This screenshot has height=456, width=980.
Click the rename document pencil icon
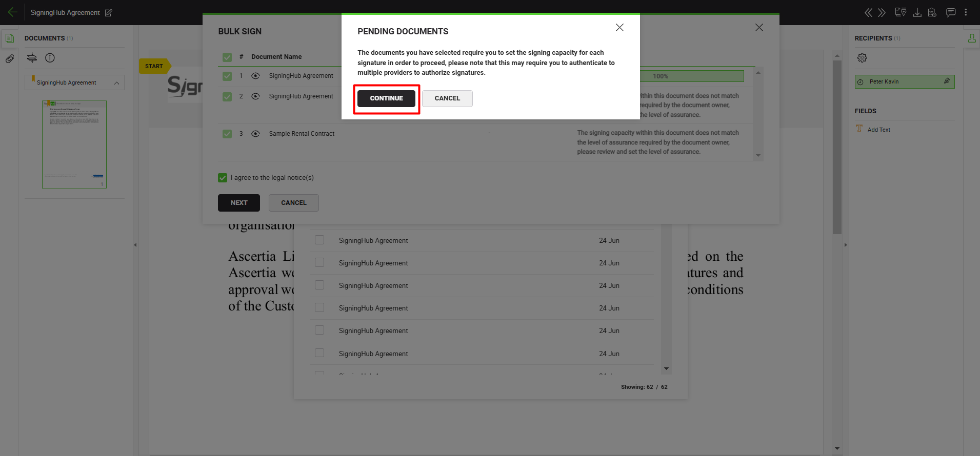pyautogui.click(x=109, y=13)
